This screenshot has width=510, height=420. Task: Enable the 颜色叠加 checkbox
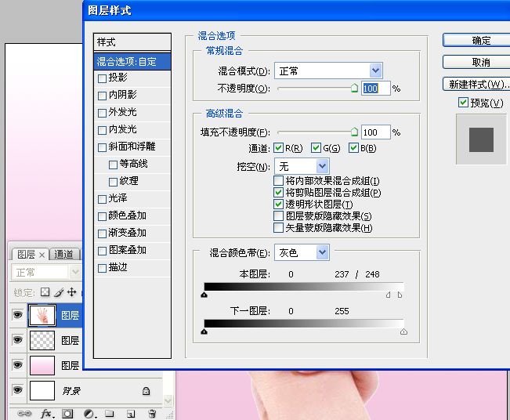coord(102,216)
